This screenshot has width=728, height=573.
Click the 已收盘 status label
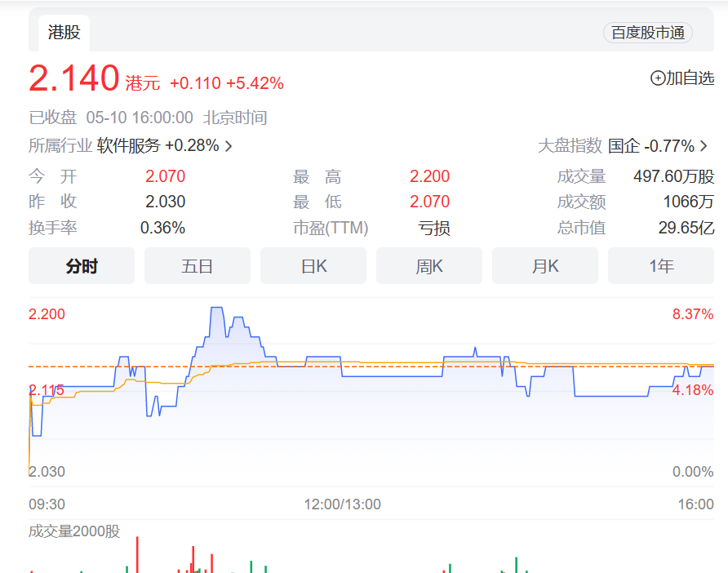pyautogui.click(x=52, y=118)
